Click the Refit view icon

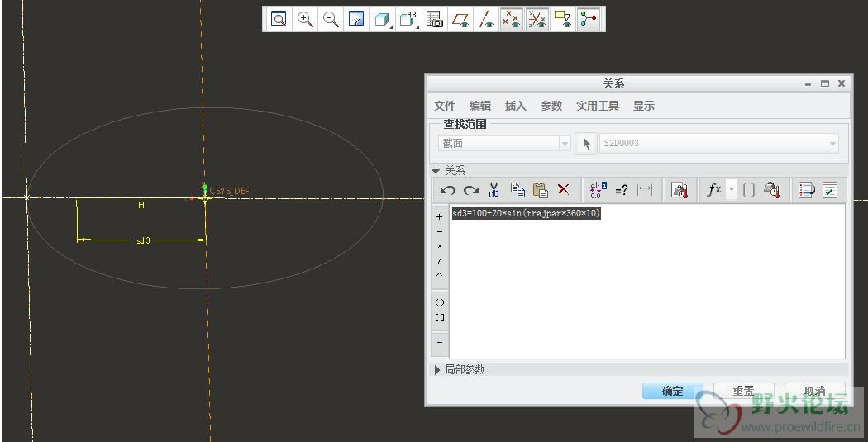(x=279, y=19)
